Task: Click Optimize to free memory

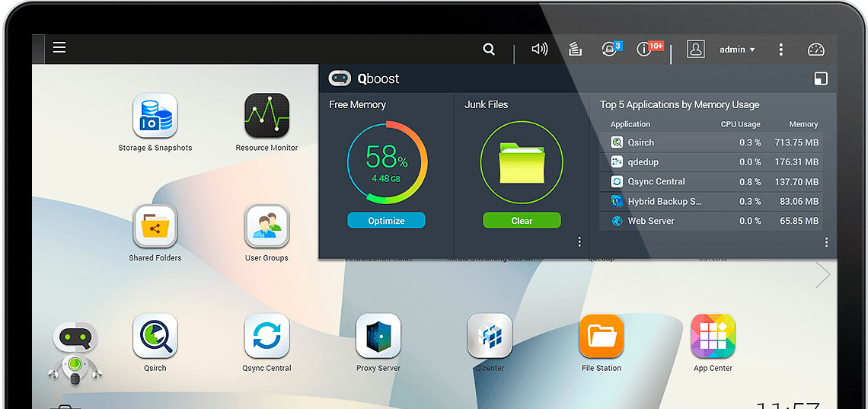Action: point(386,221)
